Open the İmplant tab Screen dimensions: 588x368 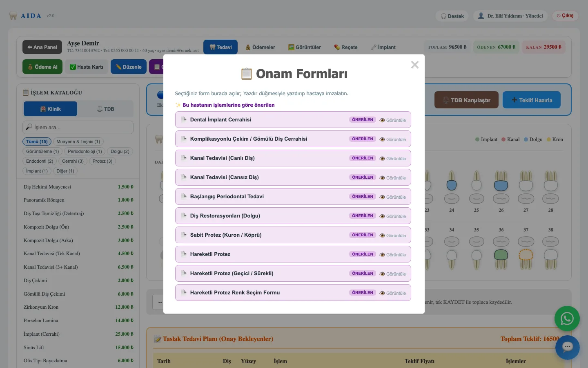[x=383, y=47]
